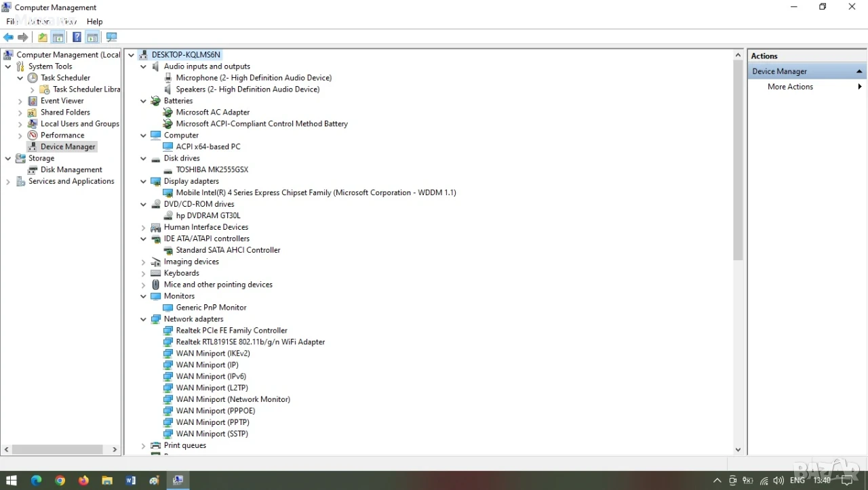Click the left tree horizontal scroll-right arrow
Screen dimensions: 868x490
click(115, 449)
